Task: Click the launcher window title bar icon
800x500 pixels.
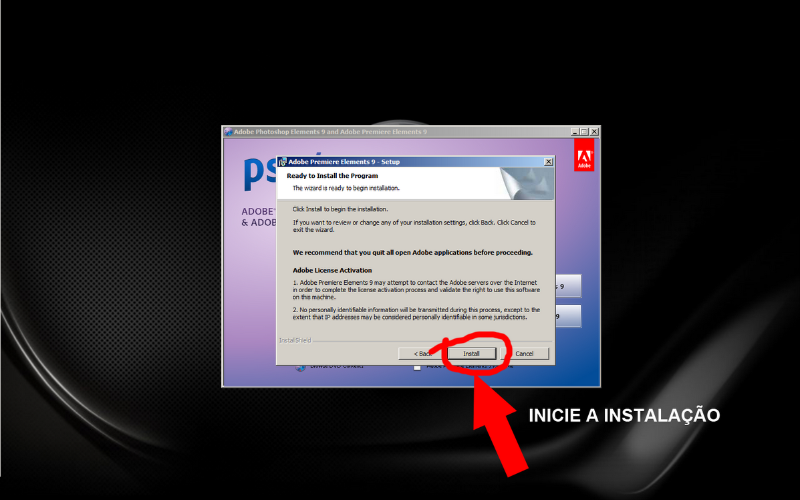Action: [229, 132]
